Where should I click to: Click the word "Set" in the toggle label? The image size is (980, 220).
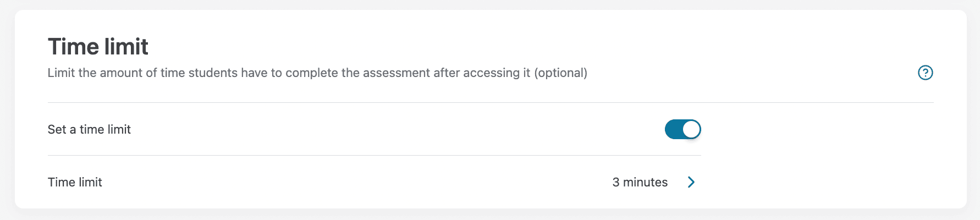[x=57, y=129]
